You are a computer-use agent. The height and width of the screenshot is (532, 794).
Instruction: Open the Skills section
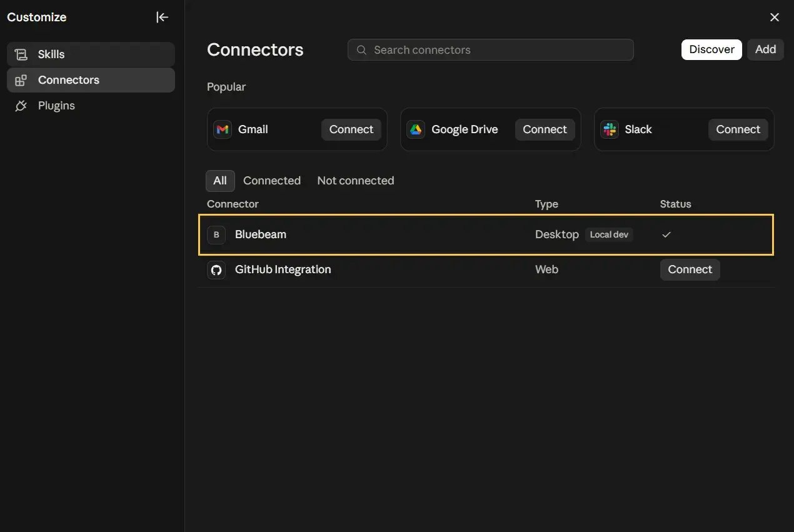coord(91,54)
